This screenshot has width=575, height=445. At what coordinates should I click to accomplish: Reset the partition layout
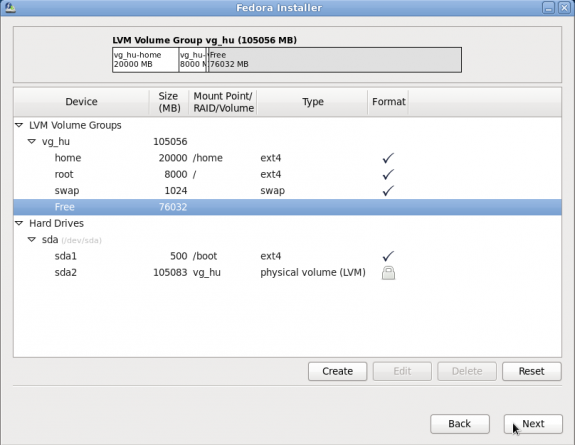click(x=532, y=371)
